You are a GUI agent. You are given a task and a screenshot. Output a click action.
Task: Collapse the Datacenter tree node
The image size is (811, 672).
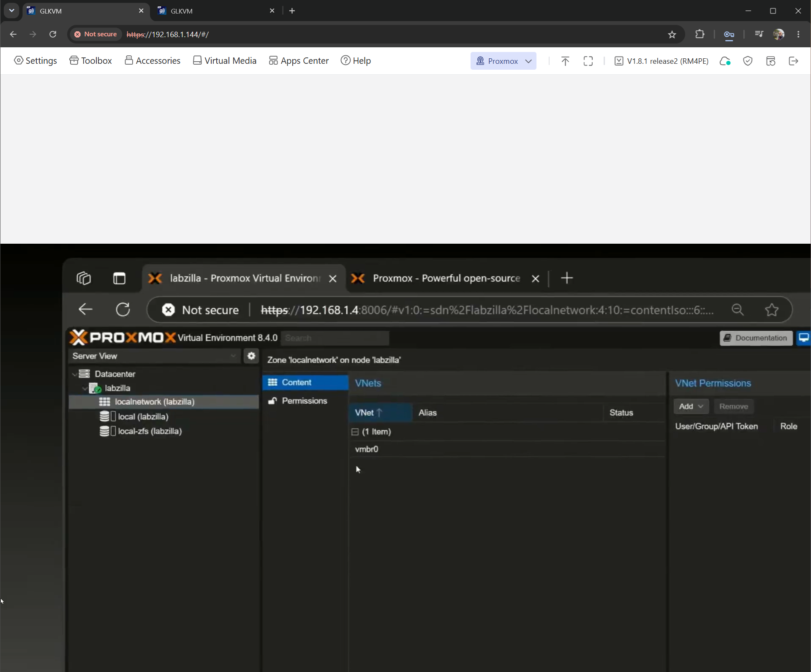tap(75, 374)
